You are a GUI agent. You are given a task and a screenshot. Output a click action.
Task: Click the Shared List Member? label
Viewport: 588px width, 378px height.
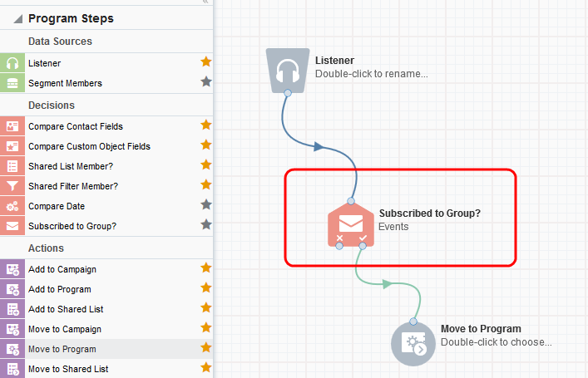coord(71,166)
